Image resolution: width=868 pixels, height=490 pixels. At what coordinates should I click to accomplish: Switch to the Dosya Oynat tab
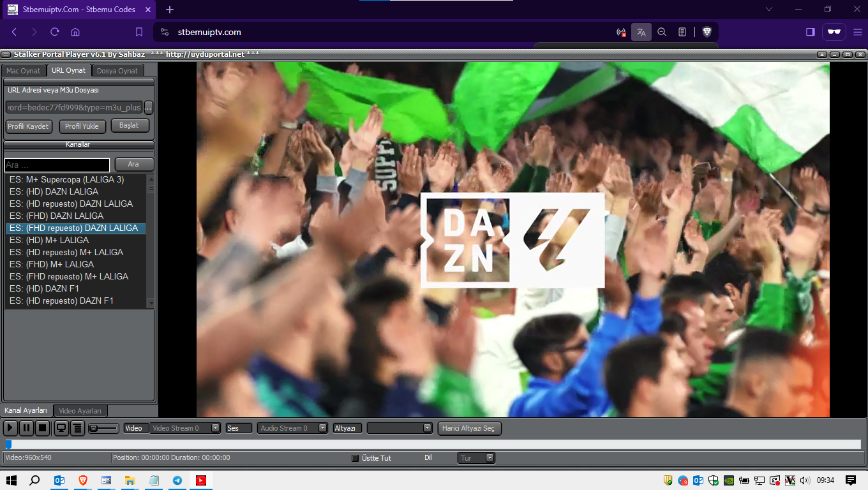(117, 71)
